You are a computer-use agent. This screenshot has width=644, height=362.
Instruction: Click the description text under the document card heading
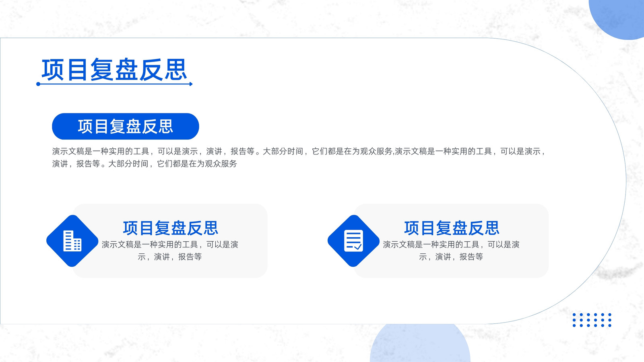click(x=451, y=251)
